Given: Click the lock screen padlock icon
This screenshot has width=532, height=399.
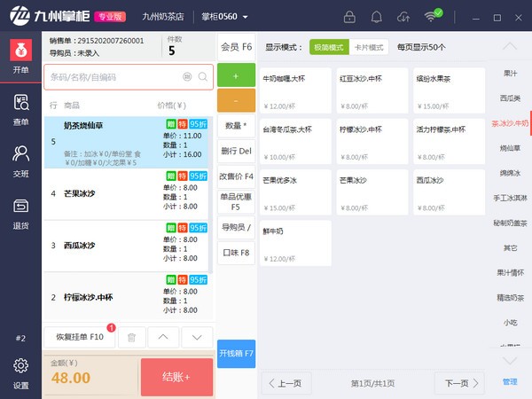Looking at the screenshot, I should point(349,16).
